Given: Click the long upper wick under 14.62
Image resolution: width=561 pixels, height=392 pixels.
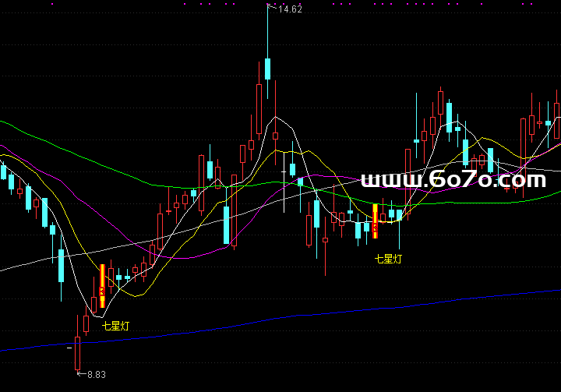Looking at the screenshot, I should 267,31.
